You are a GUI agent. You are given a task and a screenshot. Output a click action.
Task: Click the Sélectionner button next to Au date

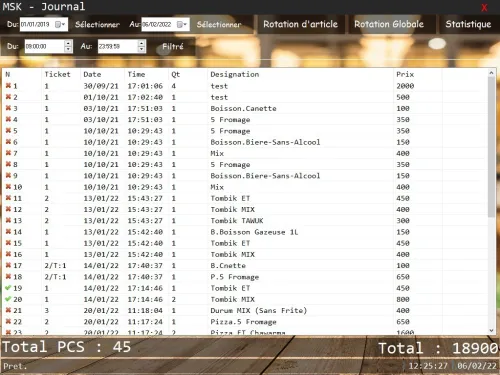219,24
